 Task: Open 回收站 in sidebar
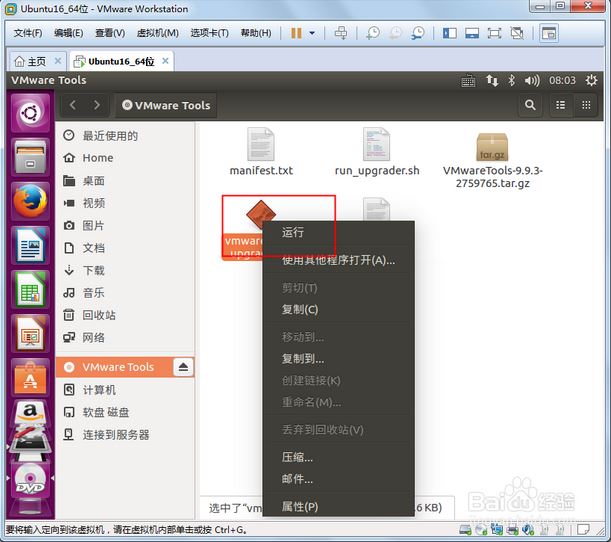(125, 315)
